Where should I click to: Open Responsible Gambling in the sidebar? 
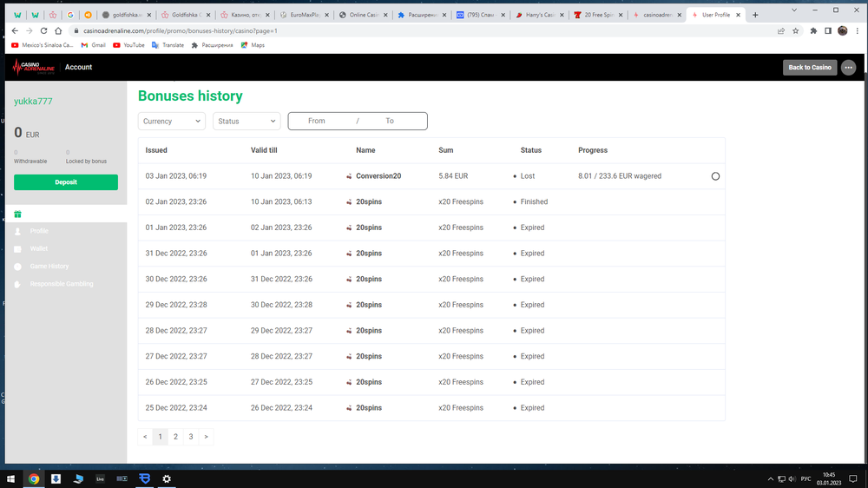(61, 284)
